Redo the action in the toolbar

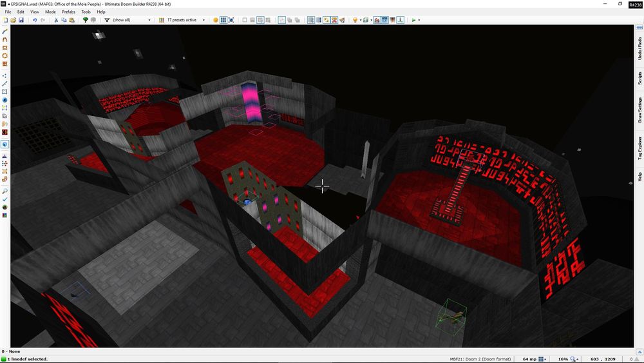(x=43, y=20)
